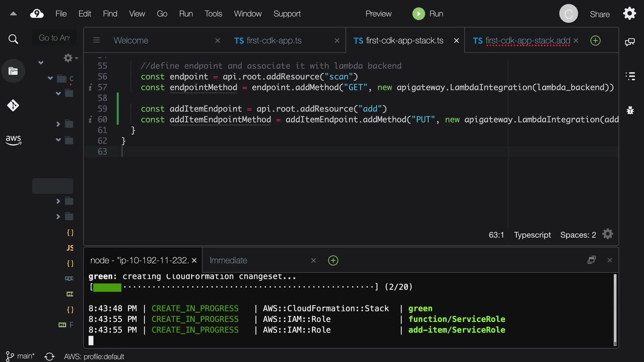Toggle terminal panel maximize icon
Image resolution: width=644 pixels, height=362 pixels.
coord(591,260)
